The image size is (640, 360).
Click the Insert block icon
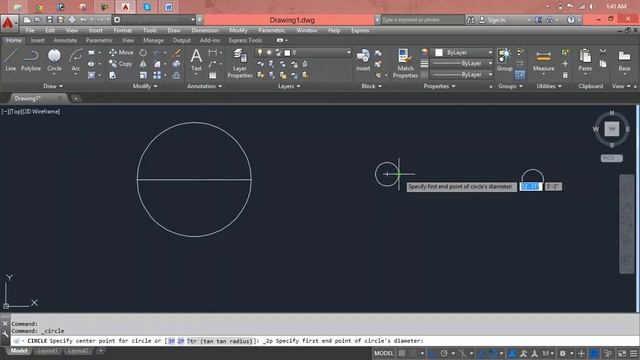pos(363,60)
